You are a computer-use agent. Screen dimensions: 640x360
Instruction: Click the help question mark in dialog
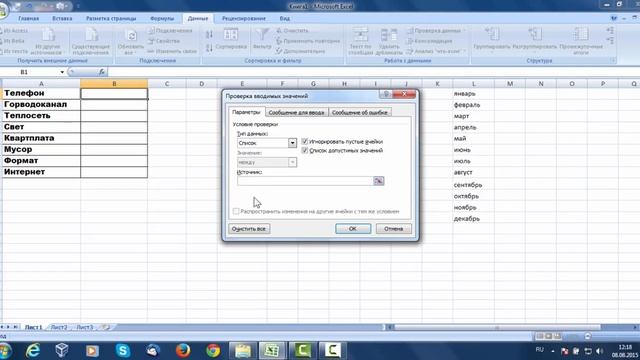point(386,94)
